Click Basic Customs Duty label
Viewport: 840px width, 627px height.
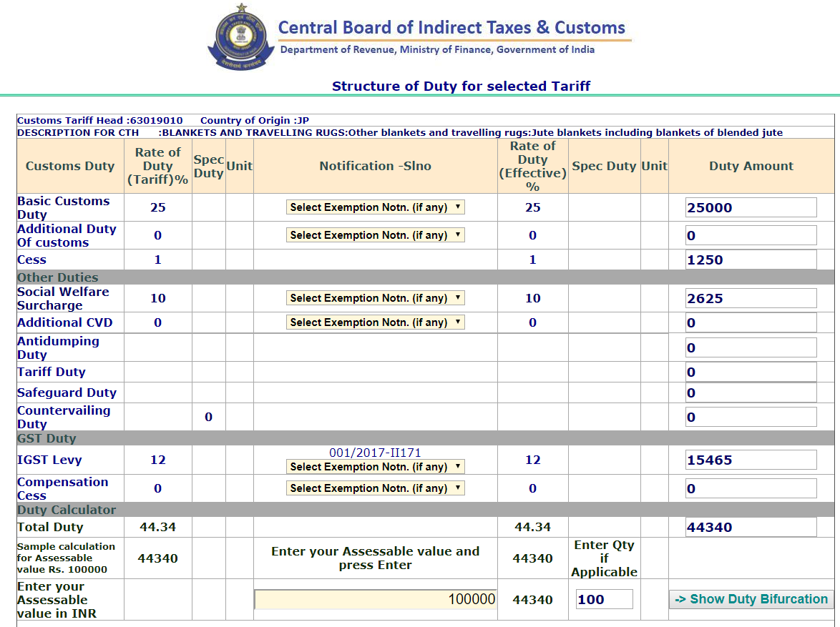click(63, 208)
